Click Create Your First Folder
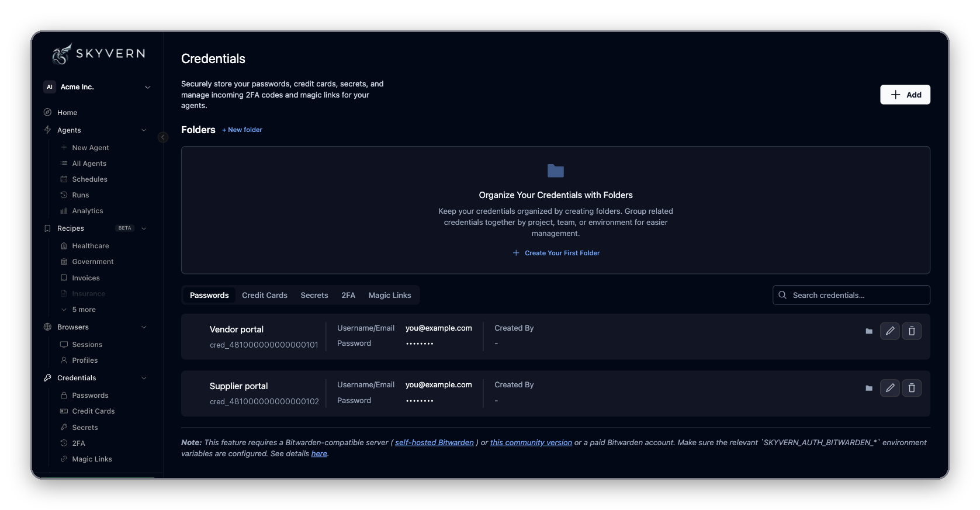Image resolution: width=980 pixels, height=510 pixels. coord(556,253)
